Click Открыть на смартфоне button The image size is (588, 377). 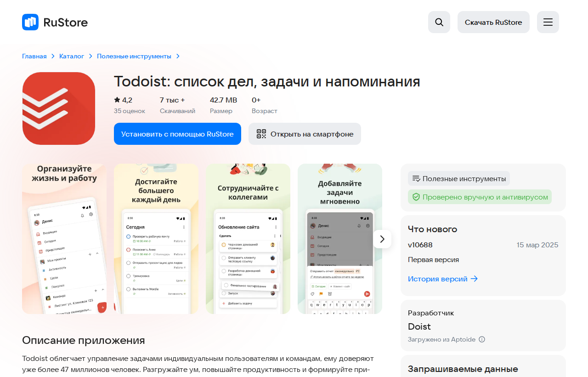click(x=305, y=134)
